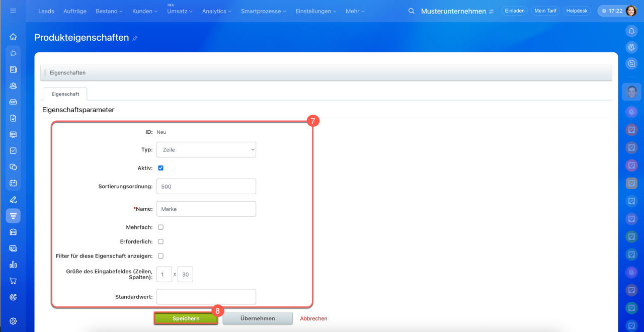Open the settings gear icon at the sidebar bottom

point(13,321)
